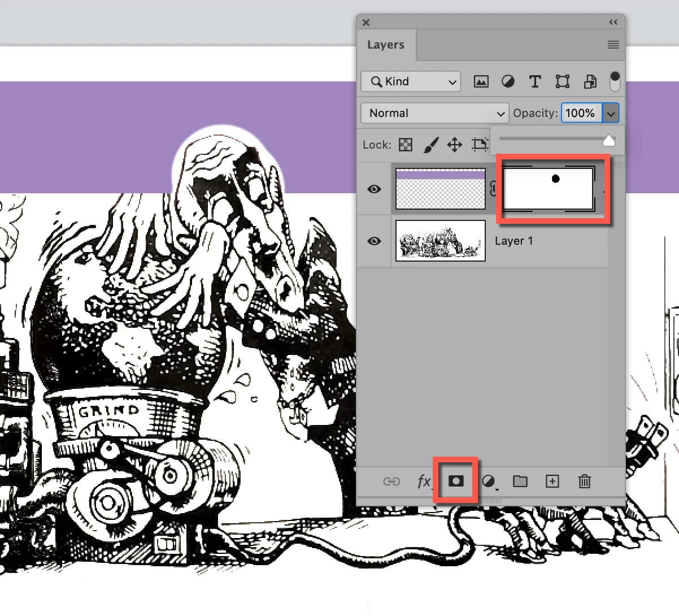This screenshot has width=679, height=616.
Task: Open the Layers panel options menu
Action: pyautogui.click(x=613, y=45)
